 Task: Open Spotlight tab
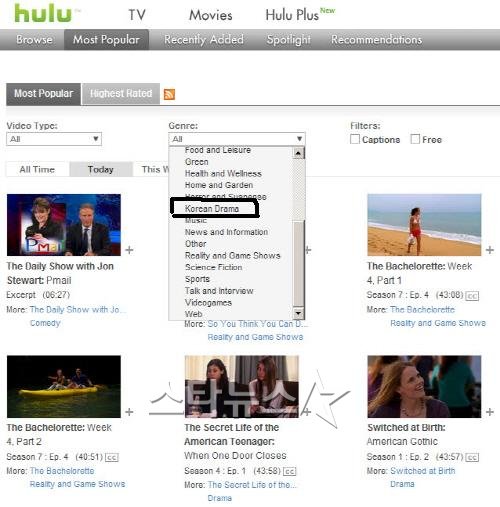coord(289,39)
